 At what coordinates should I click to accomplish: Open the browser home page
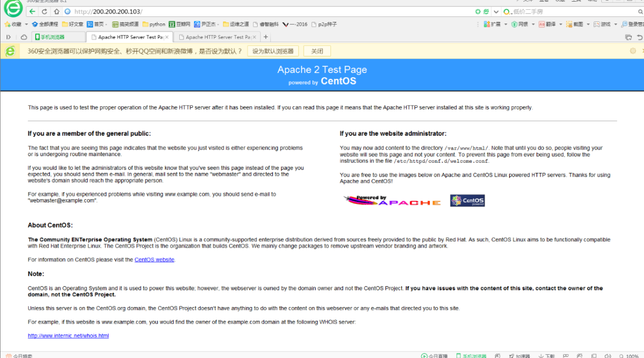point(56,11)
